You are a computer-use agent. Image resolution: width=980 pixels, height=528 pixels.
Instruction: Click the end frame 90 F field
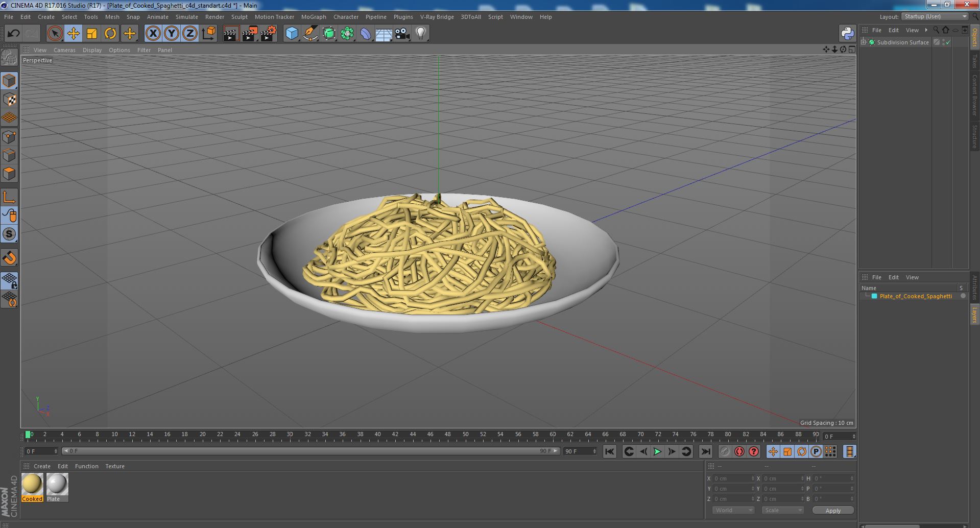tap(580, 451)
